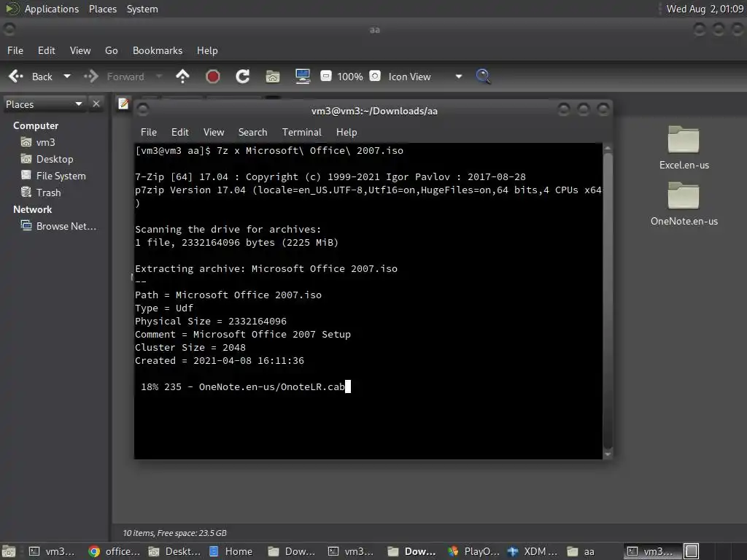The image size is (747, 560).
Task: Open the Places panel menu
Action: coord(103,9)
